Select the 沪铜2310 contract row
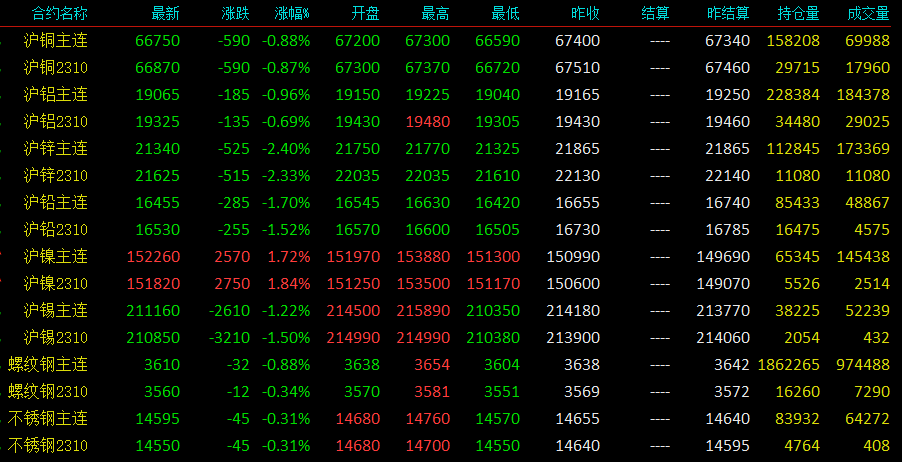Screen dimensions: 902x462 pyautogui.click(x=451, y=67)
